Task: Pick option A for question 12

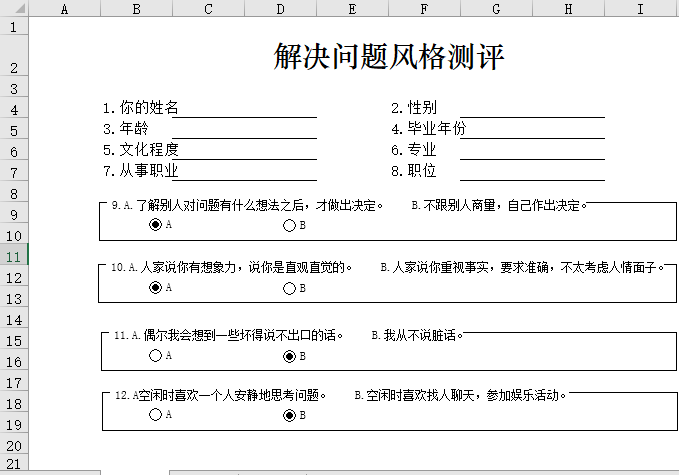Action: coord(155,415)
